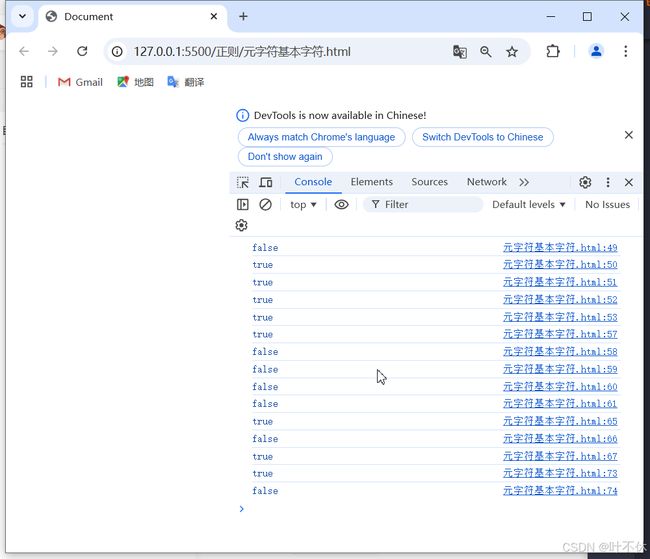Image resolution: width=650 pixels, height=559 pixels.
Task: Open source link ending html:51
Action: [x=560, y=282]
